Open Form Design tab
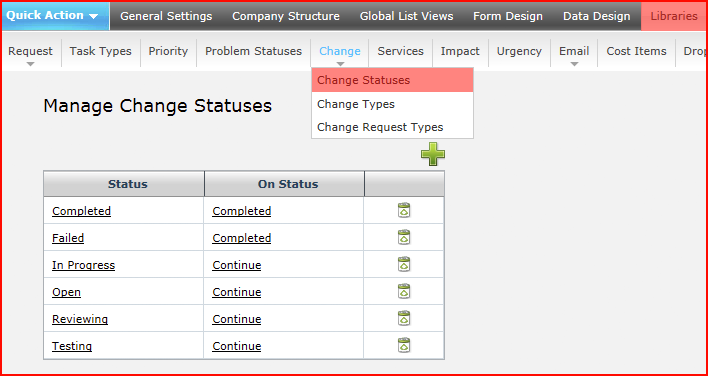This screenshot has height=376, width=708. (x=508, y=16)
